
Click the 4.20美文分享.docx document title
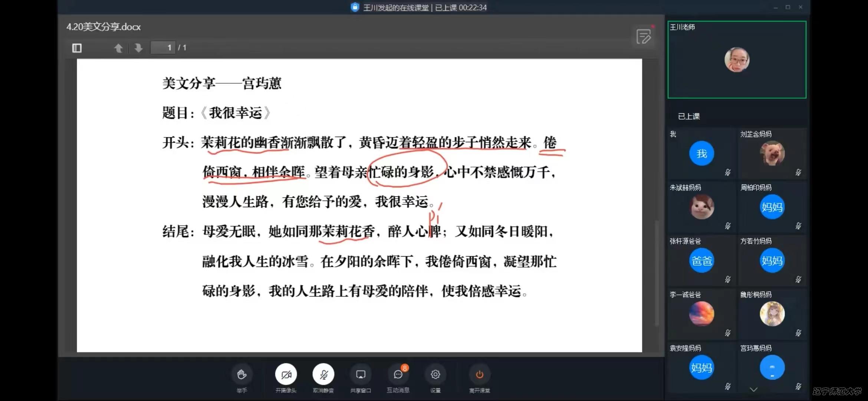103,27
